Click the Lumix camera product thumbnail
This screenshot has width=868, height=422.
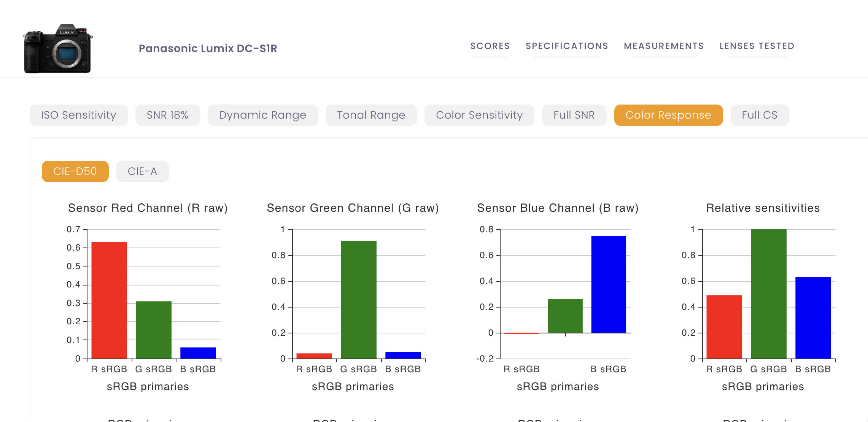tap(58, 49)
